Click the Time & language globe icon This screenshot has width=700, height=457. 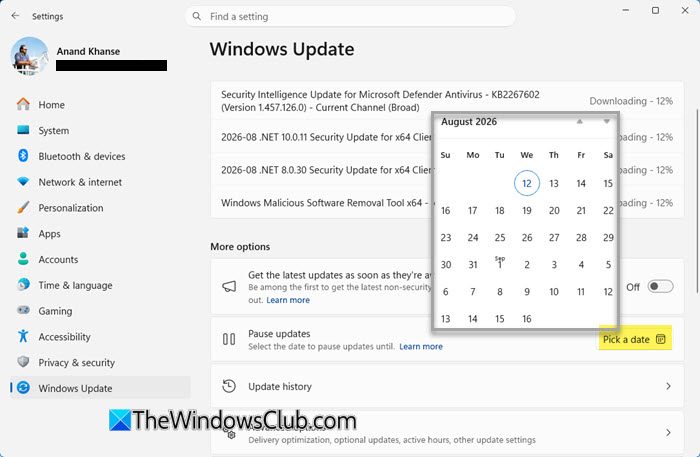(23, 285)
